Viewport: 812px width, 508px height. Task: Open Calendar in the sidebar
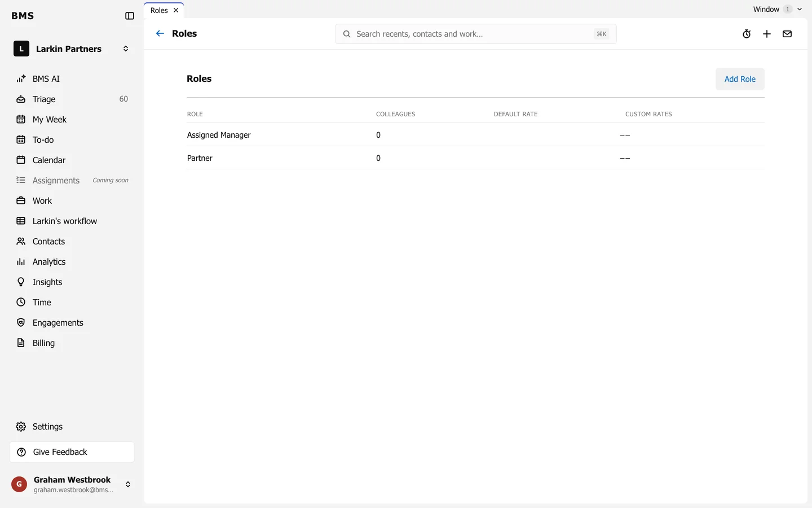pyautogui.click(x=72, y=160)
